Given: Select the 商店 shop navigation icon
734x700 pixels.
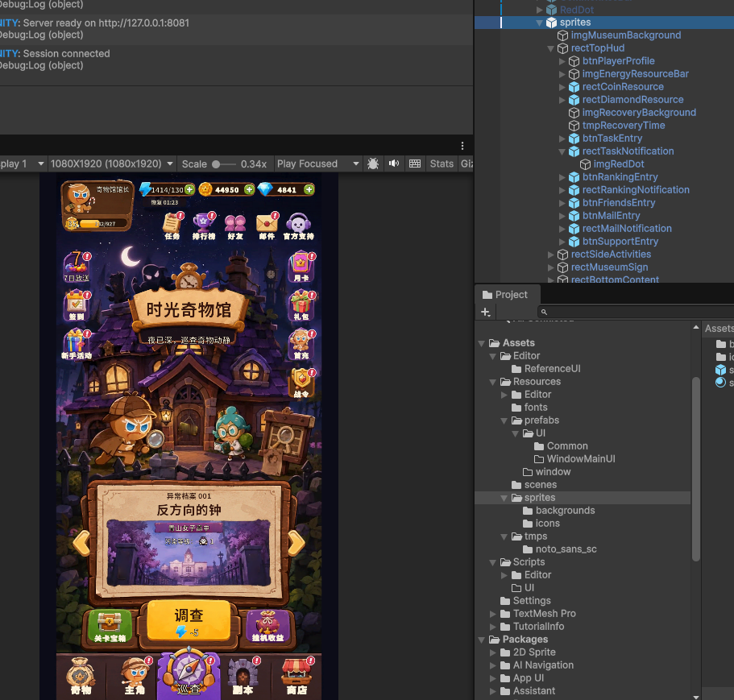Looking at the screenshot, I should coord(297,676).
